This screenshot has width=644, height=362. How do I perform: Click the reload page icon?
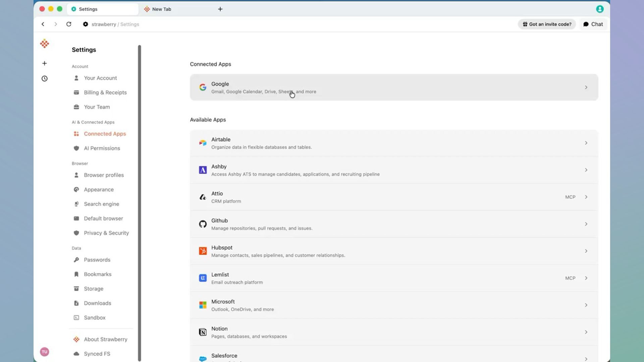[69, 24]
